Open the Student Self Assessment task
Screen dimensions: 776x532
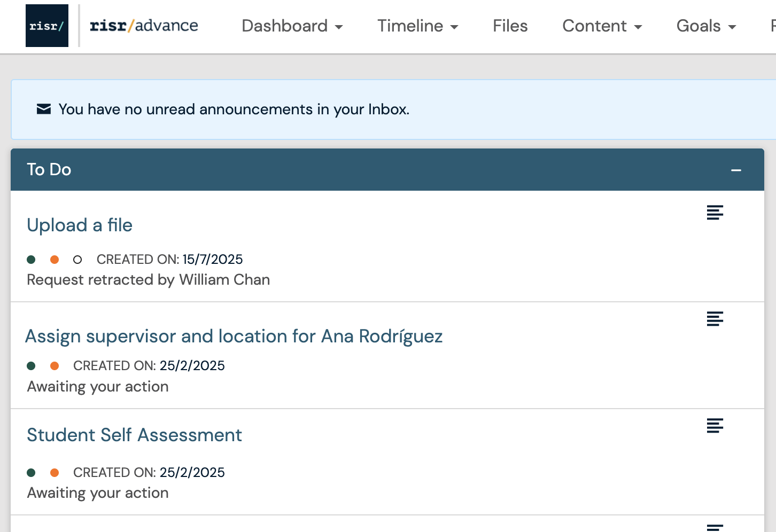[134, 435]
